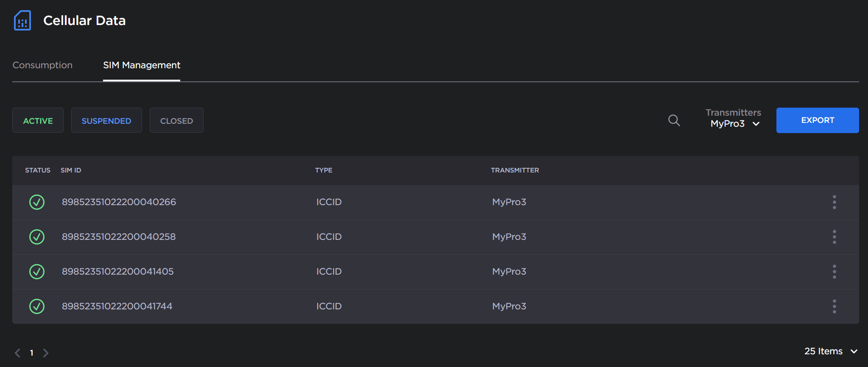Screen dimensions: 868x367
Task: Open options menu for SIM ending 41405
Action: point(834,272)
